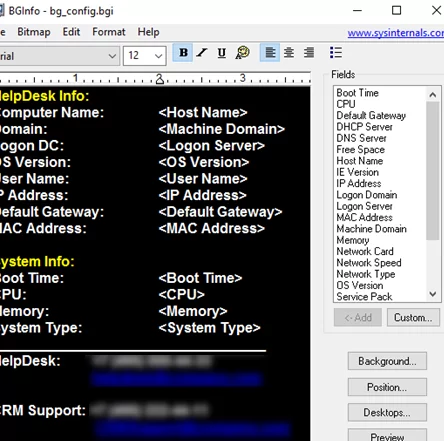444x441 pixels.
Task: Click the Add field button
Action: pos(358,318)
